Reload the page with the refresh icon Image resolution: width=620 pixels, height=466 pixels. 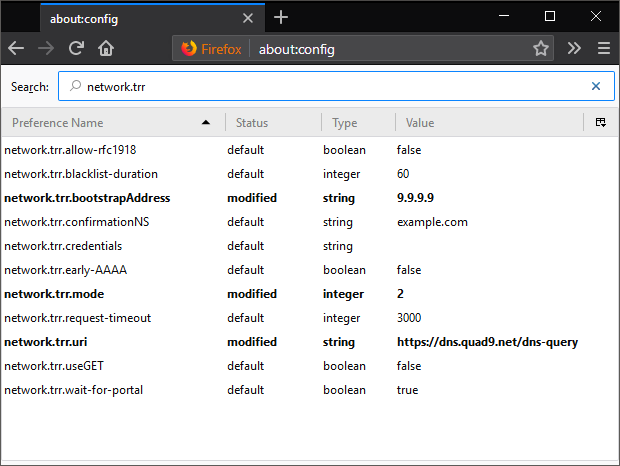(x=76, y=48)
